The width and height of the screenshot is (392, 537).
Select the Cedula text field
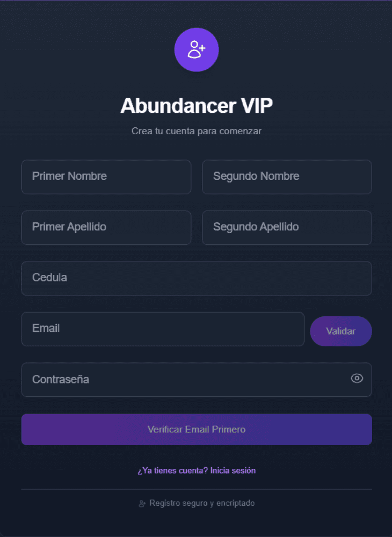click(x=197, y=278)
